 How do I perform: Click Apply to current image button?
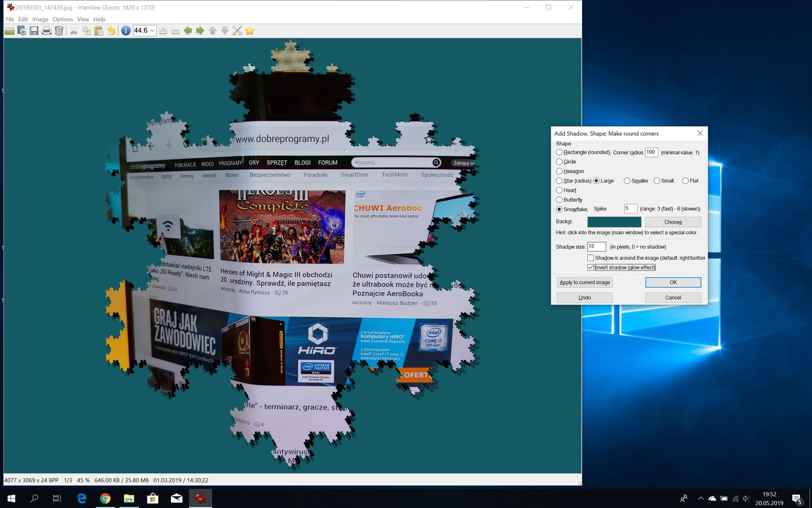point(584,282)
